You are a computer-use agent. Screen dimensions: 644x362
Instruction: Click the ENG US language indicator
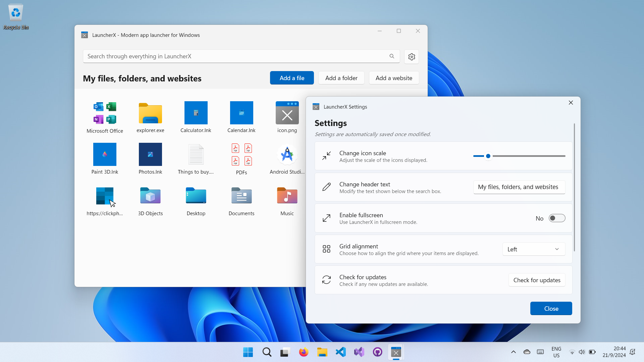556,352
